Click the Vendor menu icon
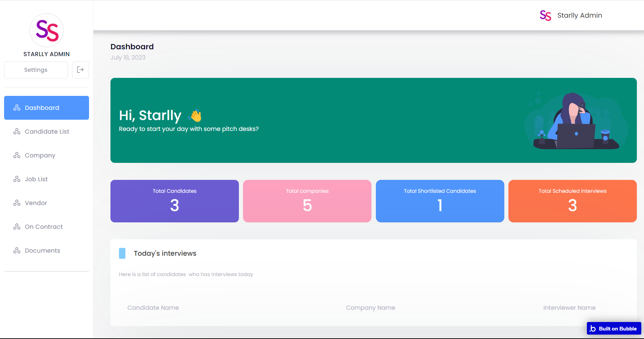Image resolution: width=644 pixels, height=339 pixels. 17,203
